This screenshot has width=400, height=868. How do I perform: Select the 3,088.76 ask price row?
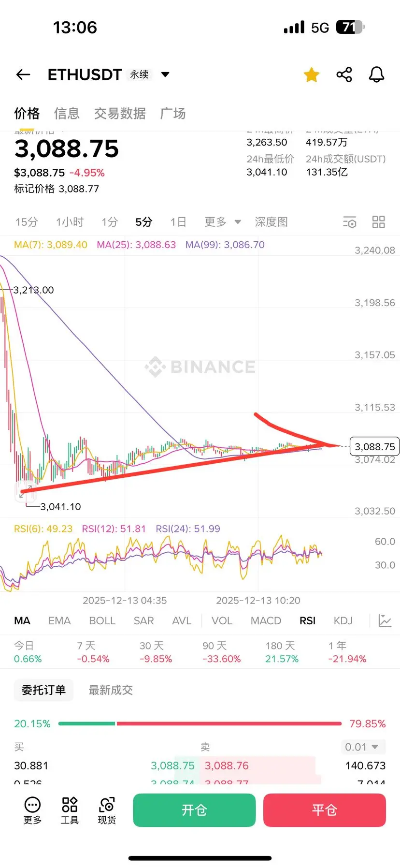coord(227,765)
